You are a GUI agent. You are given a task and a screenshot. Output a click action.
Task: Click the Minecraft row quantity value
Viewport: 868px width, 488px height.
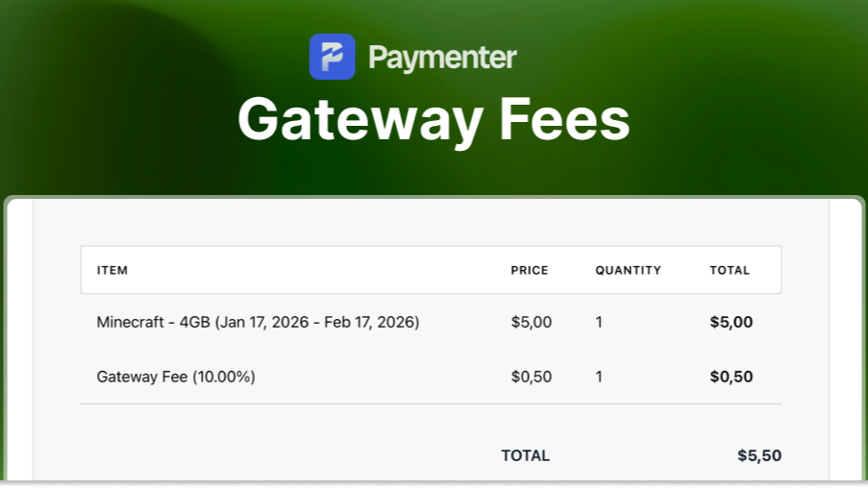(599, 322)
